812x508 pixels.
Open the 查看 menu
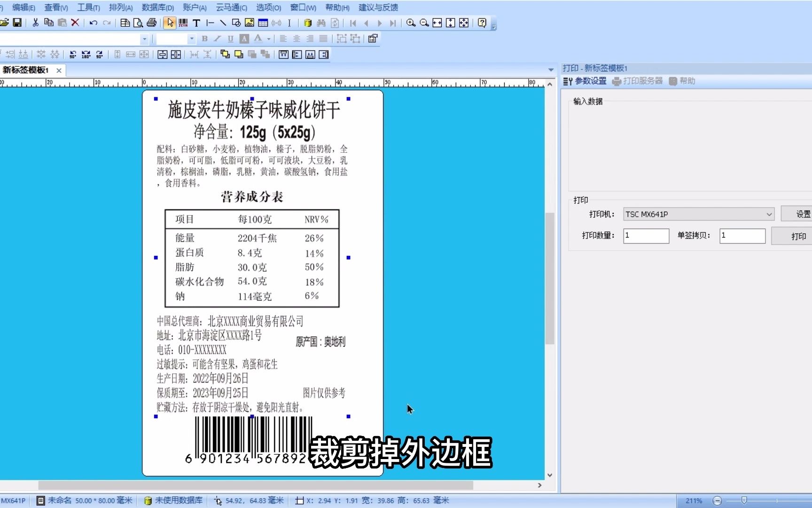coord(56,8)
